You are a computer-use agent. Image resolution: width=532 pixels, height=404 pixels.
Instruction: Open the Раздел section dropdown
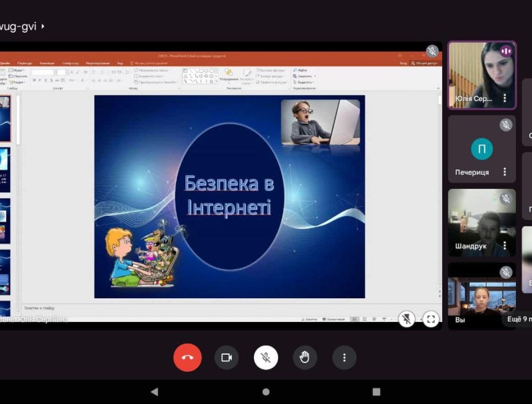pos(17,82)
